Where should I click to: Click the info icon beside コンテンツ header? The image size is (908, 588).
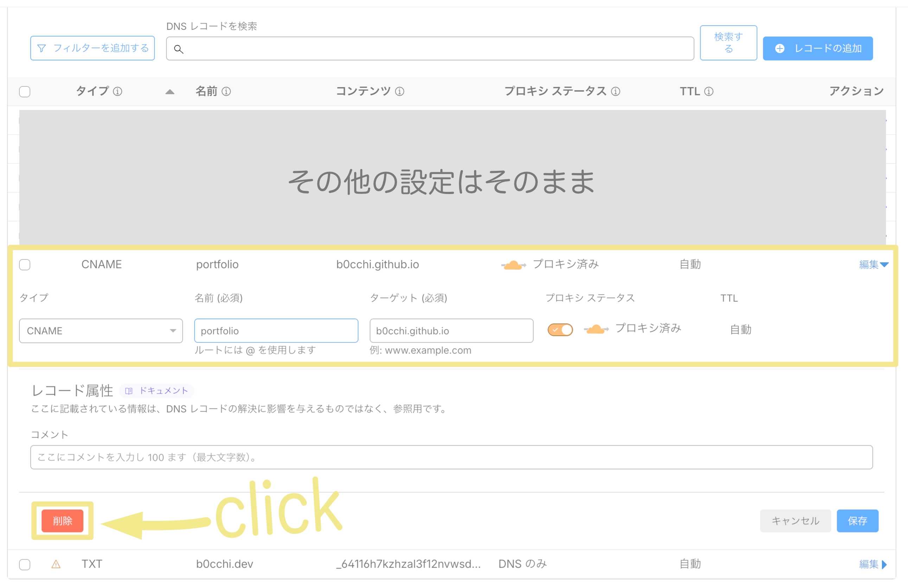coord(400,91)
